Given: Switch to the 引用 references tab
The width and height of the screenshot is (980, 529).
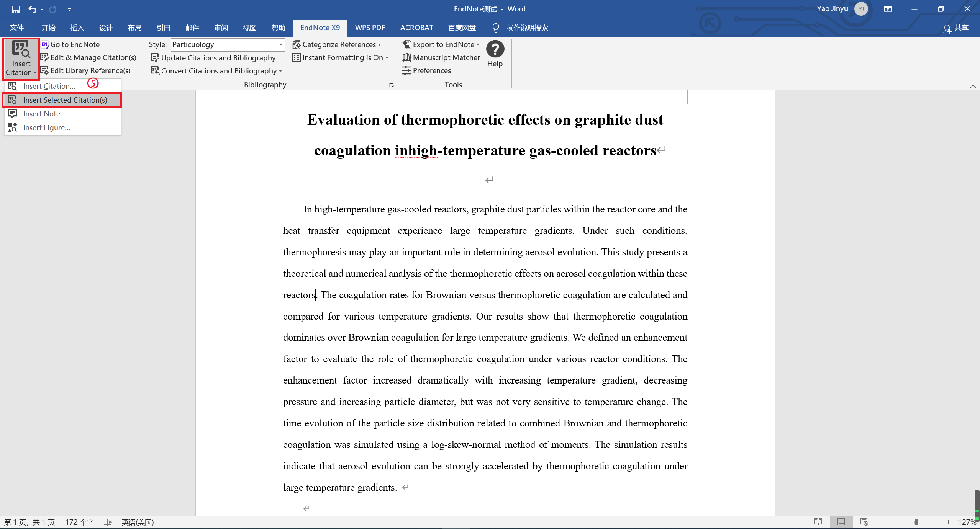Looking at the screenshot, I should point(163,28).
